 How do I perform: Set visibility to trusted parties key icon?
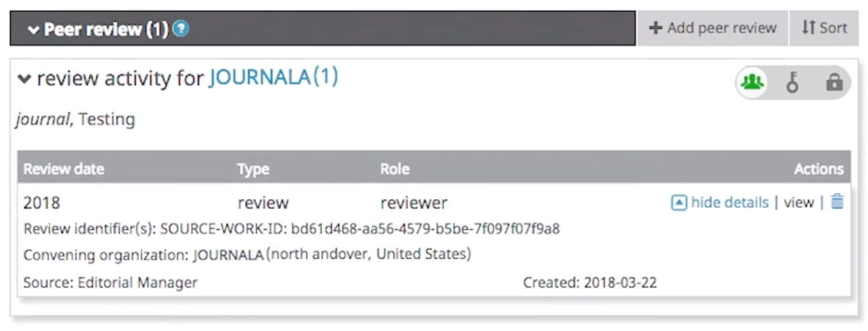793,83
